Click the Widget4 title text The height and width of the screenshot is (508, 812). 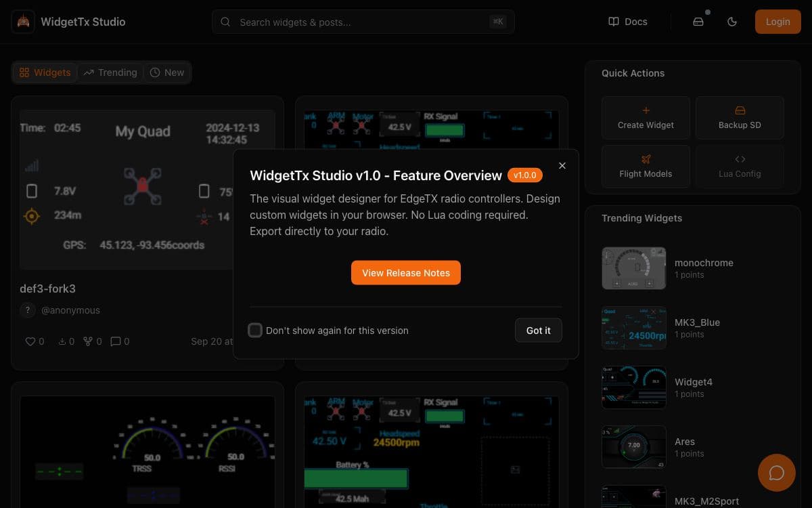point(694,382)
